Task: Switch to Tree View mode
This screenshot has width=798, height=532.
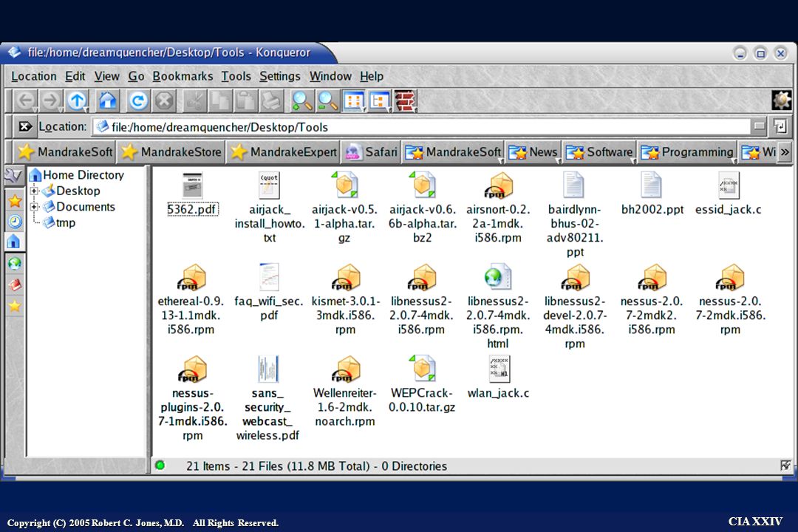Action: (x=380, y=100)
